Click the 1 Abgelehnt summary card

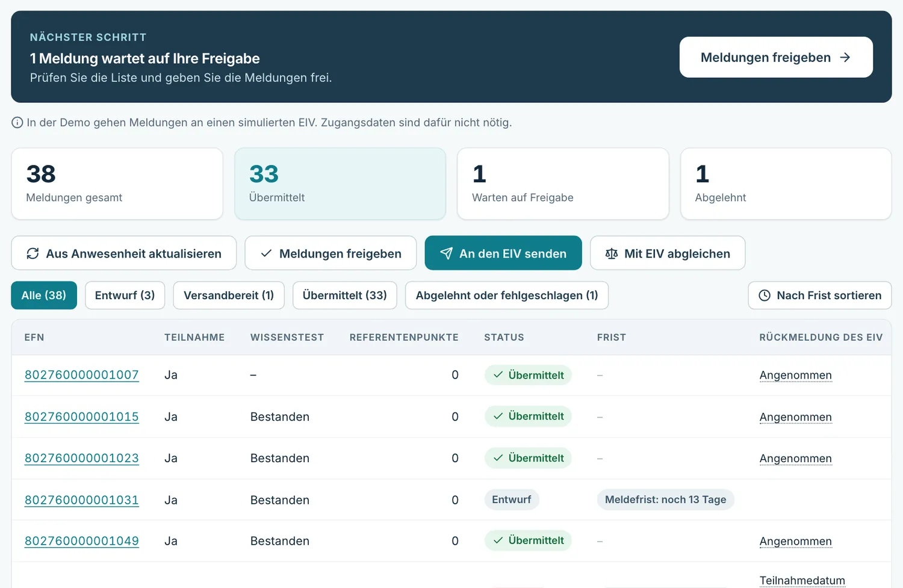(786, 184)
